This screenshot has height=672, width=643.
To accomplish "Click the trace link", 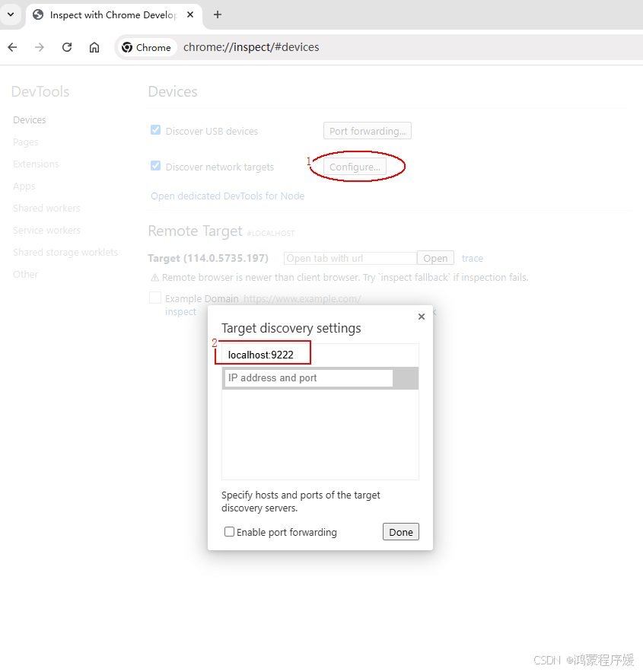I will 473,259.
